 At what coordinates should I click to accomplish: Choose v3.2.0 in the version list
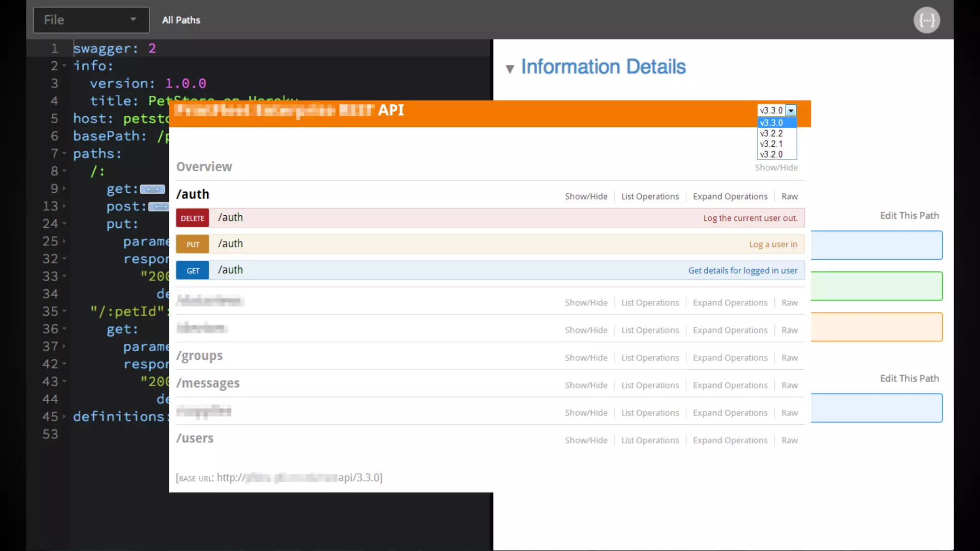[771, 154]
